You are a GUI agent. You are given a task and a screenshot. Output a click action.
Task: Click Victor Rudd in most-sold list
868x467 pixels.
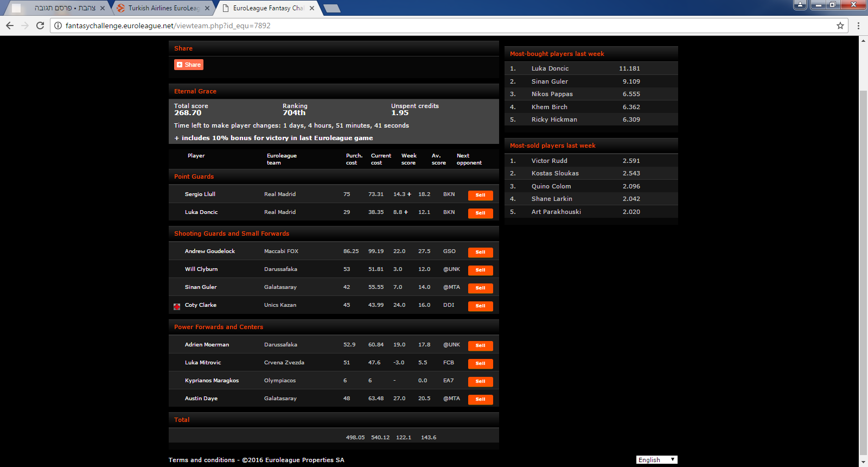tap(550, 161)
